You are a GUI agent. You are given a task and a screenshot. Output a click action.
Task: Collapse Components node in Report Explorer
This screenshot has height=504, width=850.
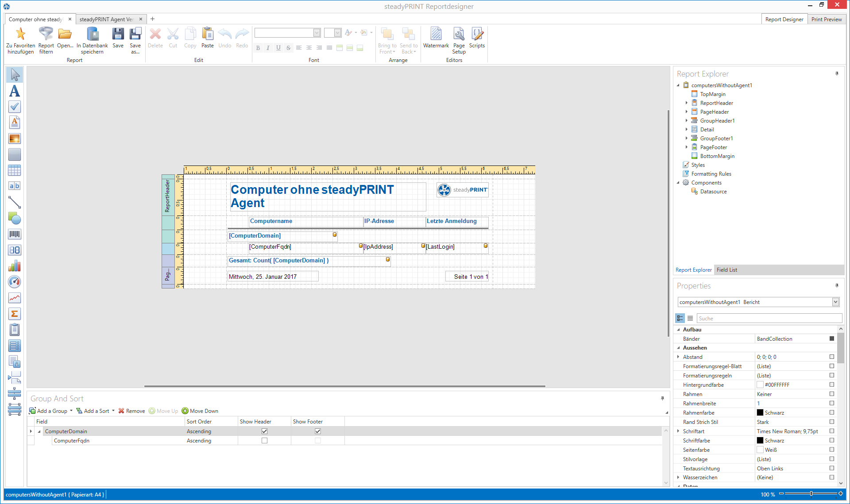click(x=678, y=183)
